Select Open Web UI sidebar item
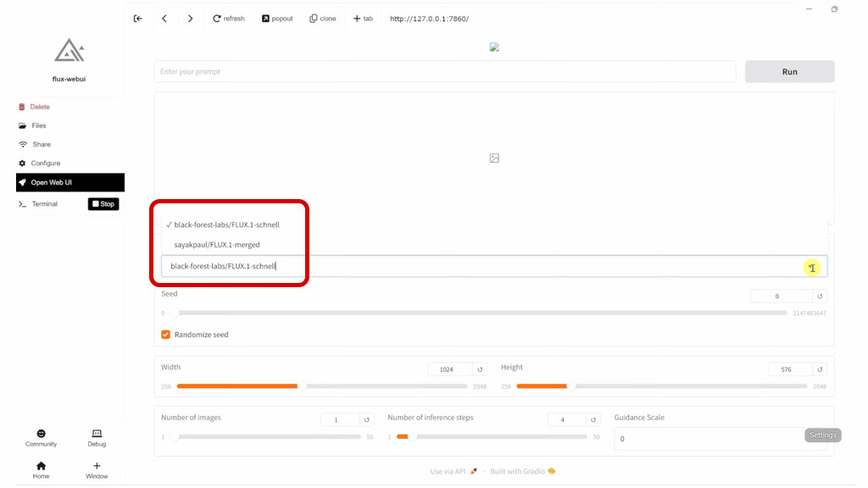This screenshot has width=868, height=488. click(x=70, y=182)
